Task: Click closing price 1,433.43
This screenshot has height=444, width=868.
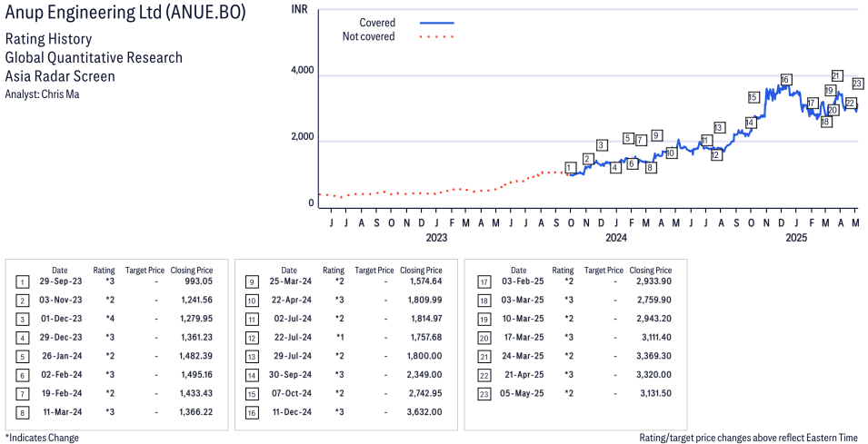Action: 196,394
